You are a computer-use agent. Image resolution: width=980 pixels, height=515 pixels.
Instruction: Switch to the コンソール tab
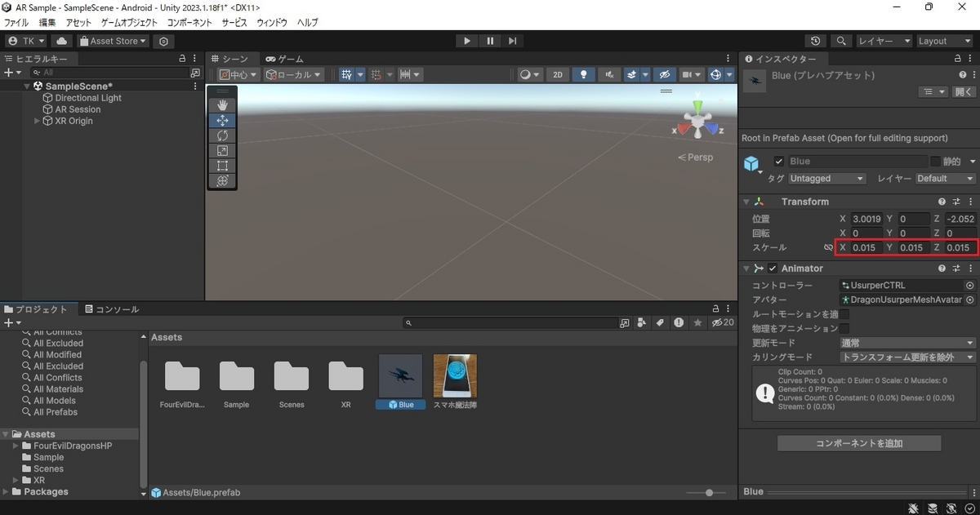pos(112,309)
